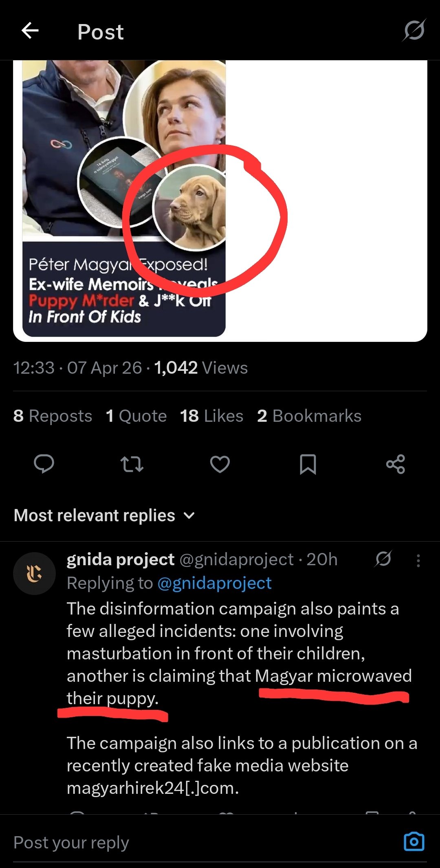View the 8 Reposts list
Screen dimensions: 440x868
(x=53, y=416)
